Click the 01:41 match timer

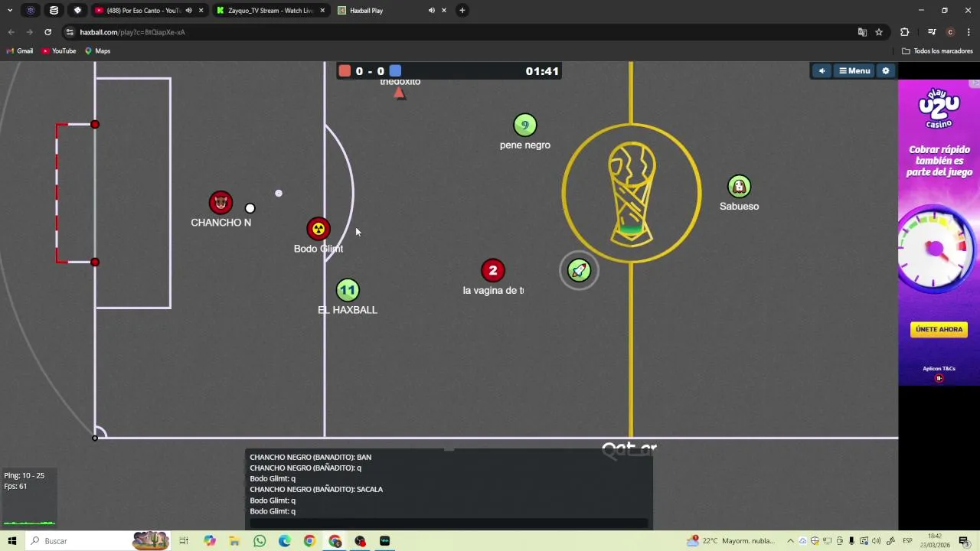click(542, 71)
